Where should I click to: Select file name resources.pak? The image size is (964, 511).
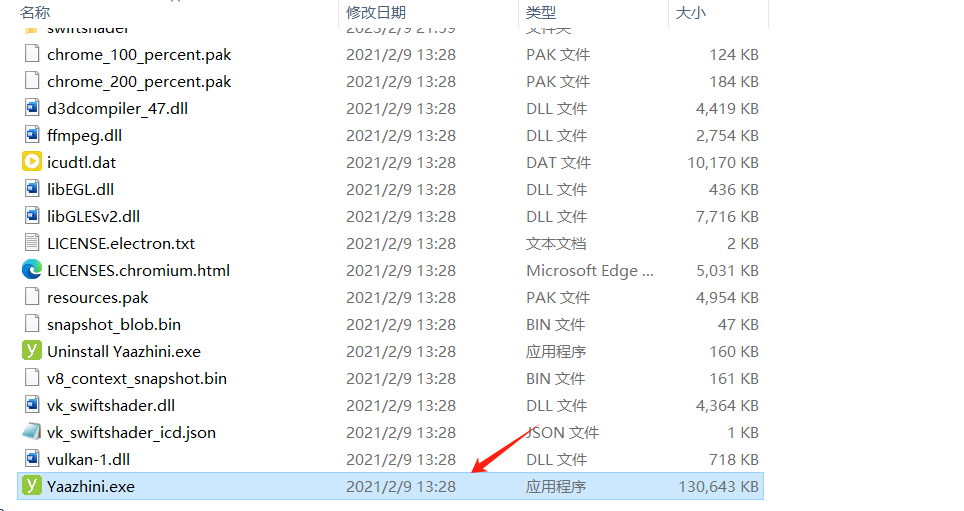pos(98,298)
